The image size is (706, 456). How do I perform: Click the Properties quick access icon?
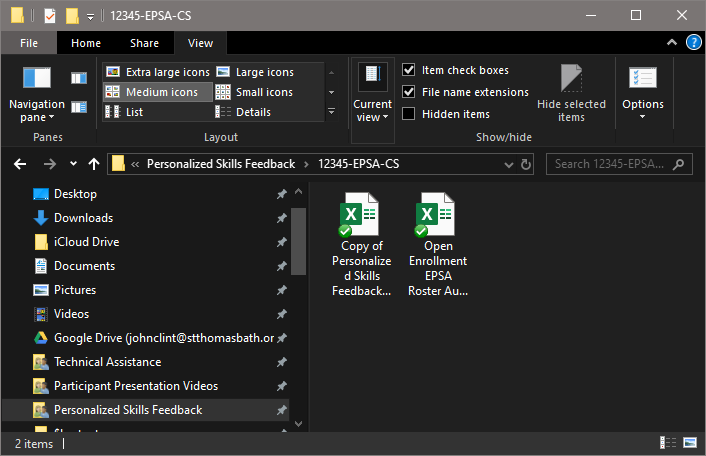(x=50, y=16)
